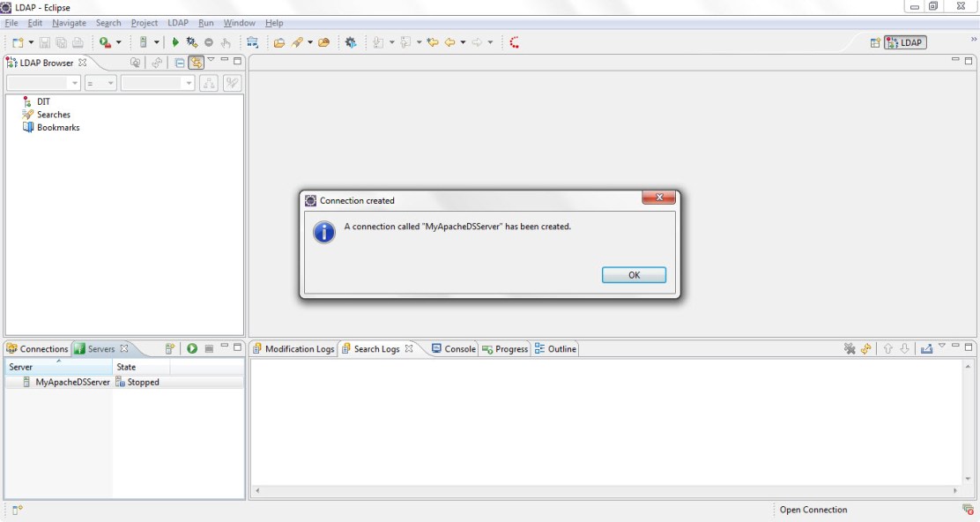The image size is (980, 522).
Task: Open the operator dropdown showing equals sign
Action: (100, 83)
